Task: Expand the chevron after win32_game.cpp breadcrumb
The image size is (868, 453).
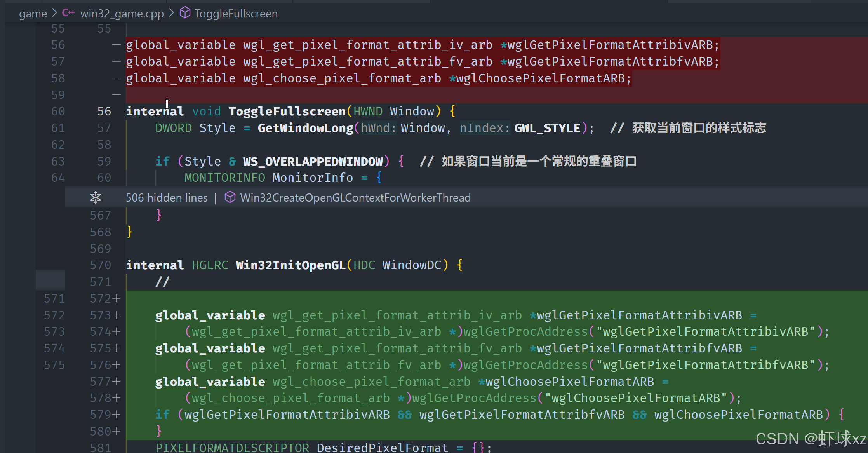Action: coord(171,13)
